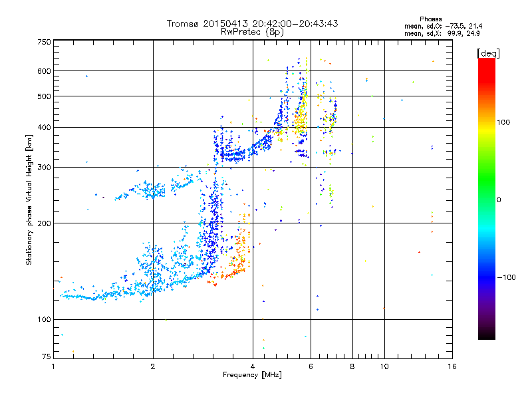Image resolution: width=532 pixels, height=399 pixels.
Task: Click the y-axis label 'Stationary phase Virtual Height [km]'
Action: click(x=29, y=200)
